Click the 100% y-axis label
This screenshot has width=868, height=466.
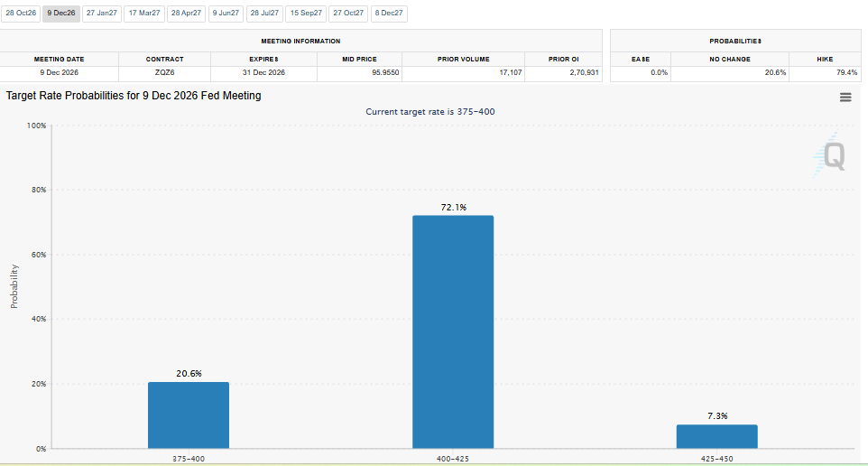(36, 126)
